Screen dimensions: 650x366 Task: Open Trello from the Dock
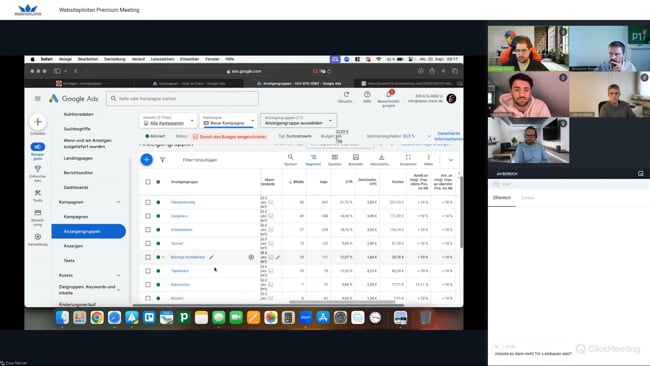[149, 318]
